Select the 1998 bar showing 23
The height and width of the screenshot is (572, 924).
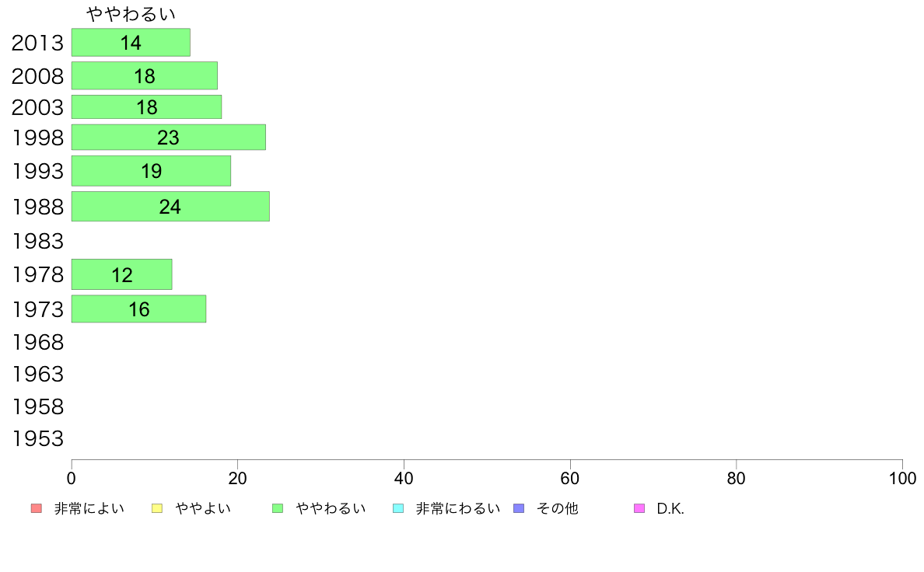169,138
